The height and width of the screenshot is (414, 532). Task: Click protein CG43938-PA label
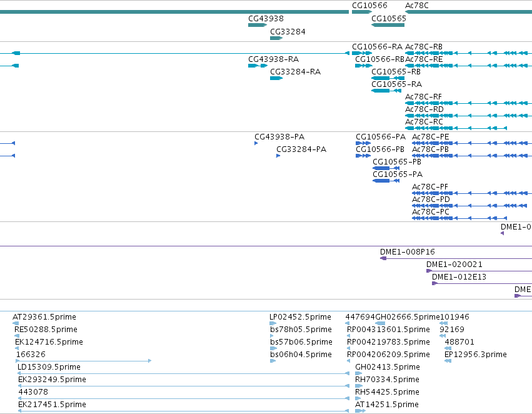pyautogui.click(x=279, y=137)
